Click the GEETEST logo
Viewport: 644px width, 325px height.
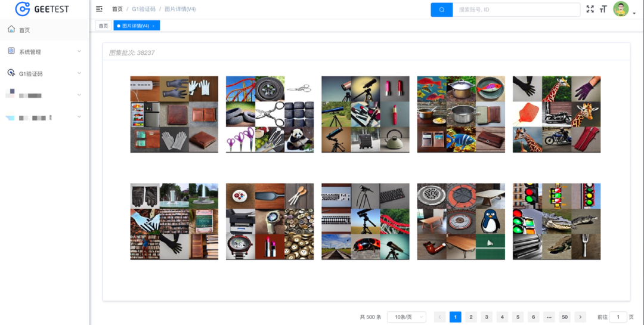tap(42, 9)
